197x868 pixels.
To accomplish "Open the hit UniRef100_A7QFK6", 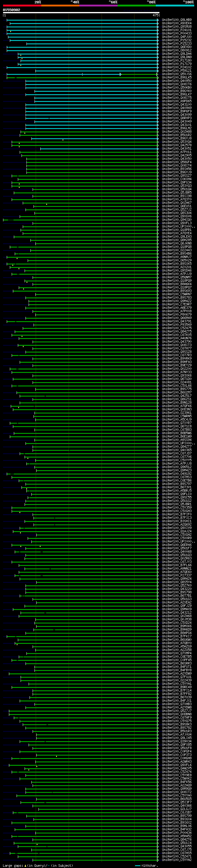I will coord(176,406).
